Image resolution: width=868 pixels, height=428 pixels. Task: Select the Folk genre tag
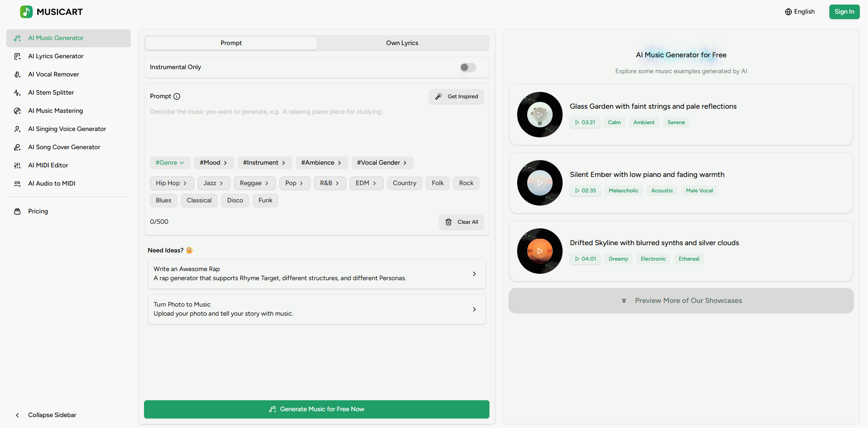tap(437, 183)
